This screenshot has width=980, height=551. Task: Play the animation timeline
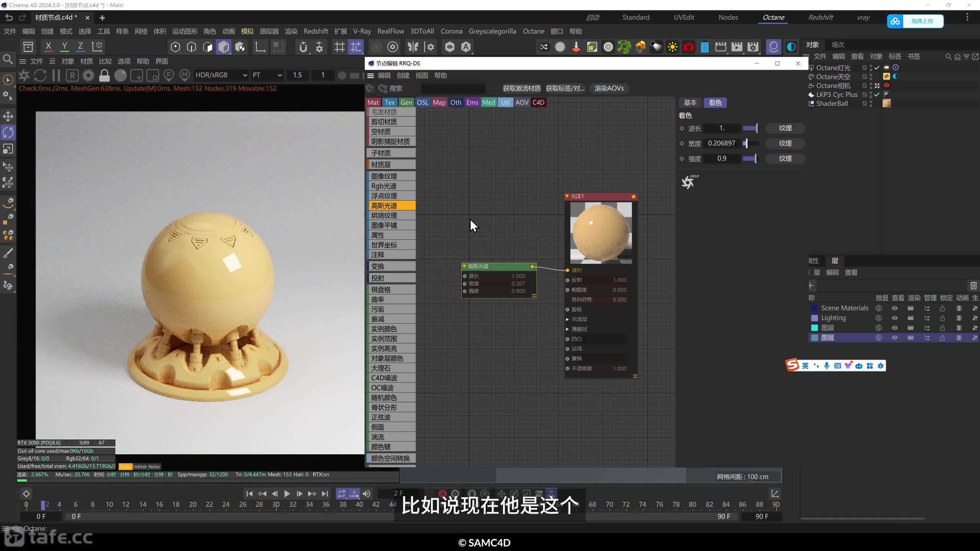287,494
